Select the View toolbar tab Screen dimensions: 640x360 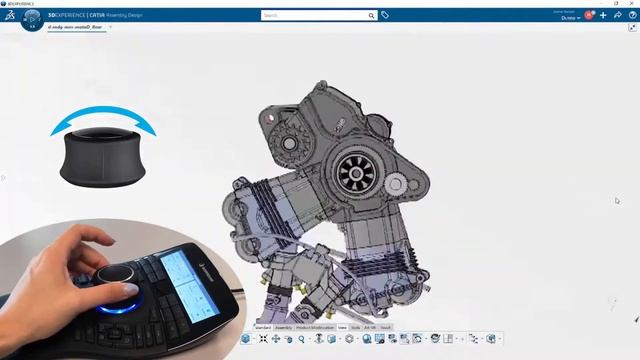342,327
